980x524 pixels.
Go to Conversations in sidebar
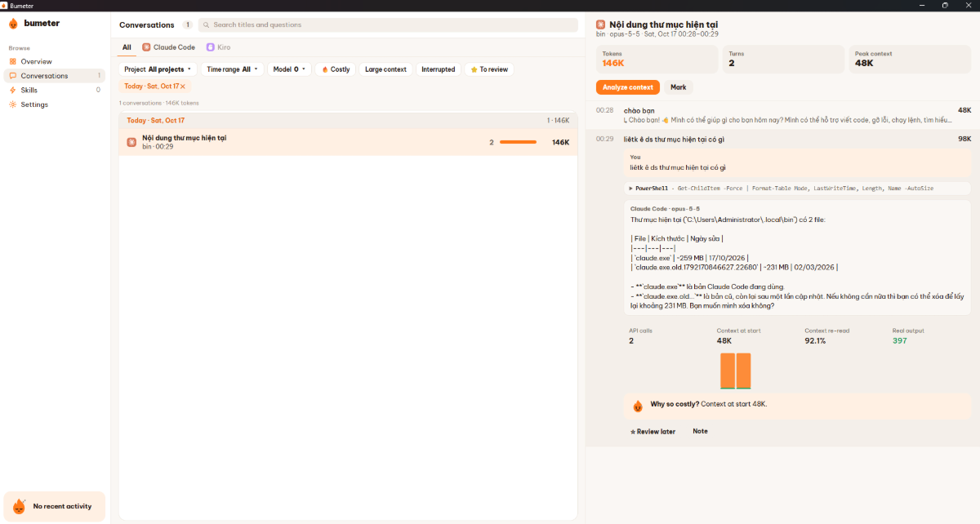54,76
